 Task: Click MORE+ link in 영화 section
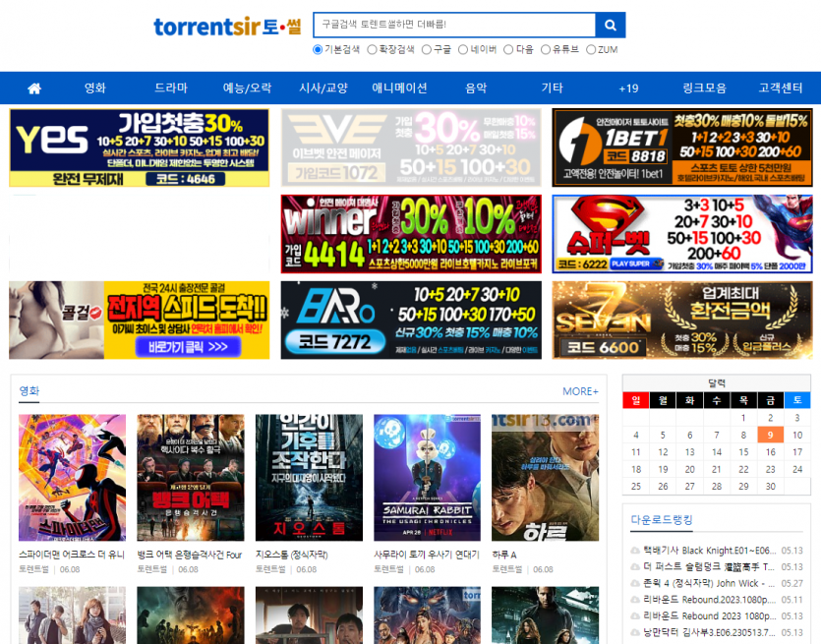click(580, 391)
